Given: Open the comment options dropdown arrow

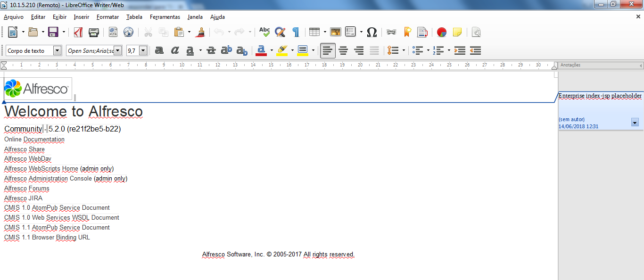Looking at the screenshot, I should 635,123.
